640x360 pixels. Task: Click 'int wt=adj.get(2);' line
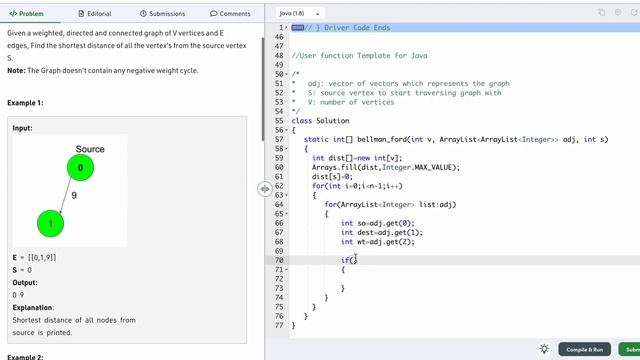coord(378,242)
